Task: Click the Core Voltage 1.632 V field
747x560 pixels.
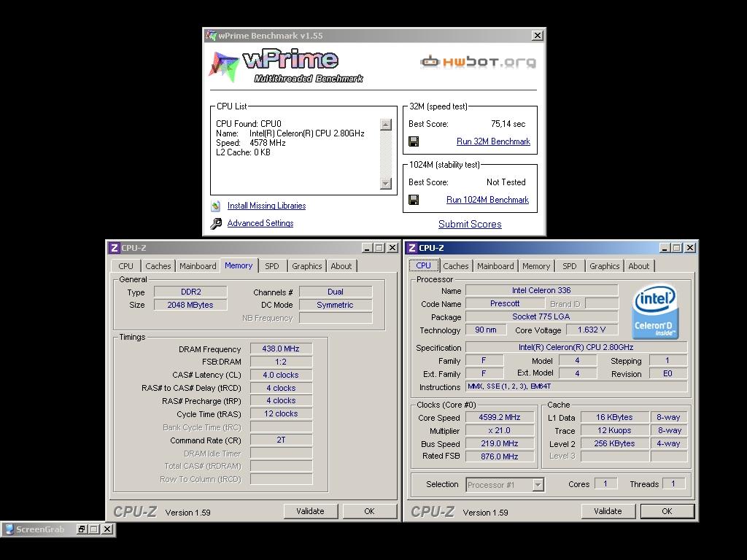Action: click(592, 330)
